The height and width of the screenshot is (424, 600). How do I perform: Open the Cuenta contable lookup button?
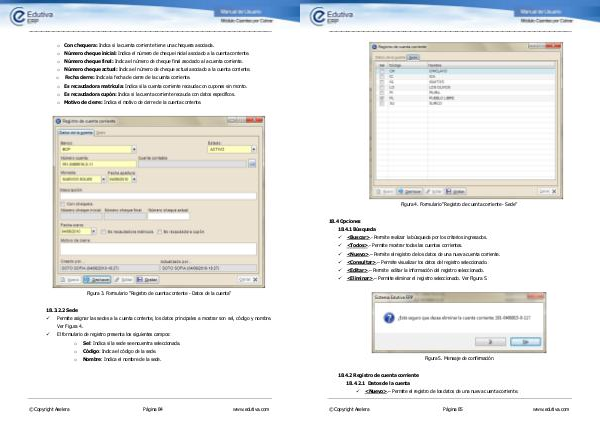coord(253,162)
